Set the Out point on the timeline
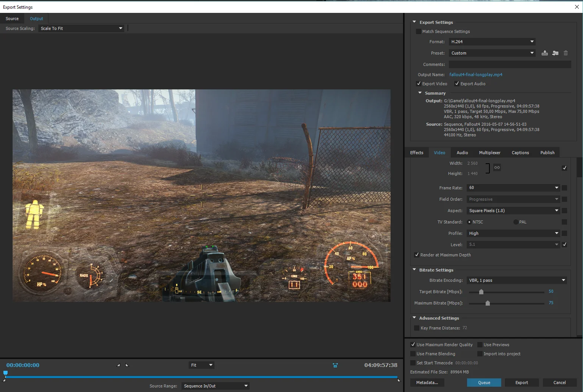Viewport: 583px width, 392px height. pos(127,365)
